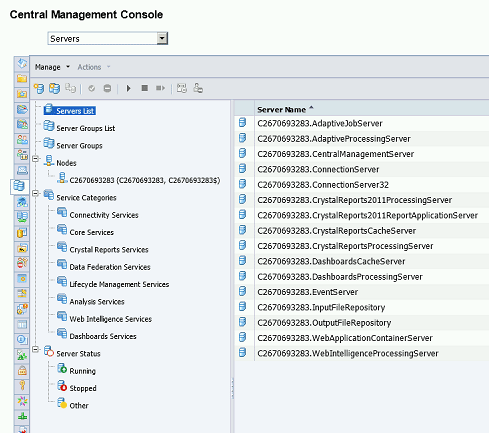Select the C2670693283.OutputFileRepository row
Screen dimensions: 489x433
tap(362, 323)
